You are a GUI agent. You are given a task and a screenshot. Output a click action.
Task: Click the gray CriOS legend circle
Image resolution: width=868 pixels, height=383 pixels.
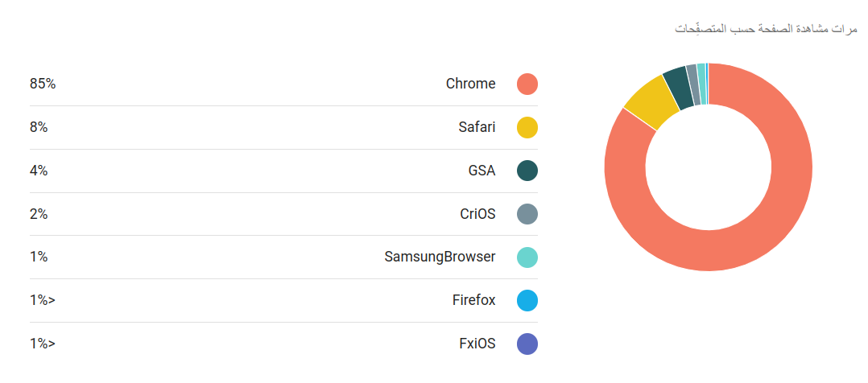click(x=527, y=214)
